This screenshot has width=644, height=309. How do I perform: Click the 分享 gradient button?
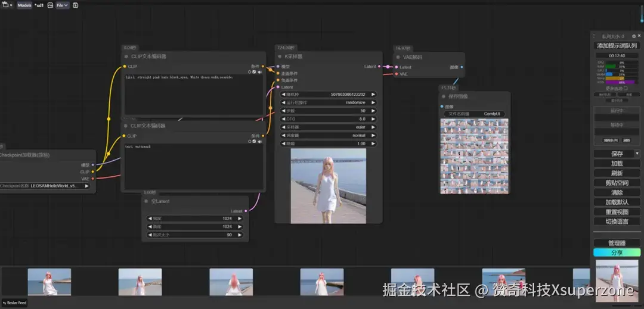(x=617, y=253)
